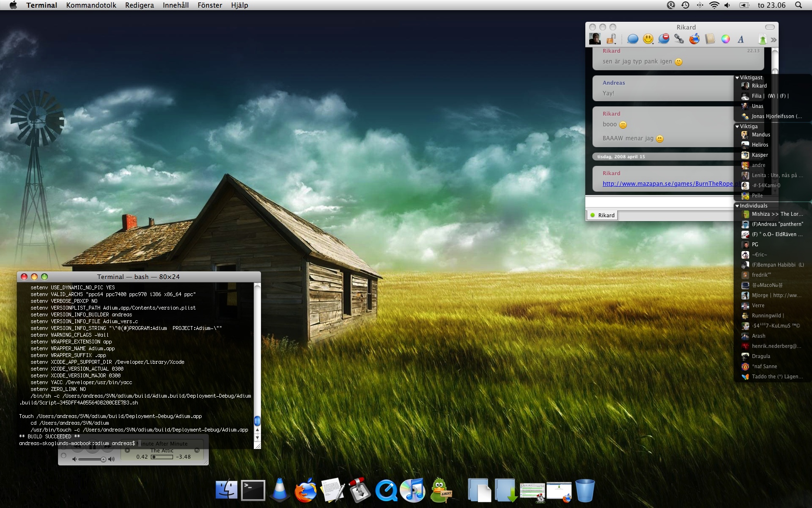The height and width of the screenshot is (508, 812).
Task: Open the Fönster menu
Action: click(x=210, y=5)
